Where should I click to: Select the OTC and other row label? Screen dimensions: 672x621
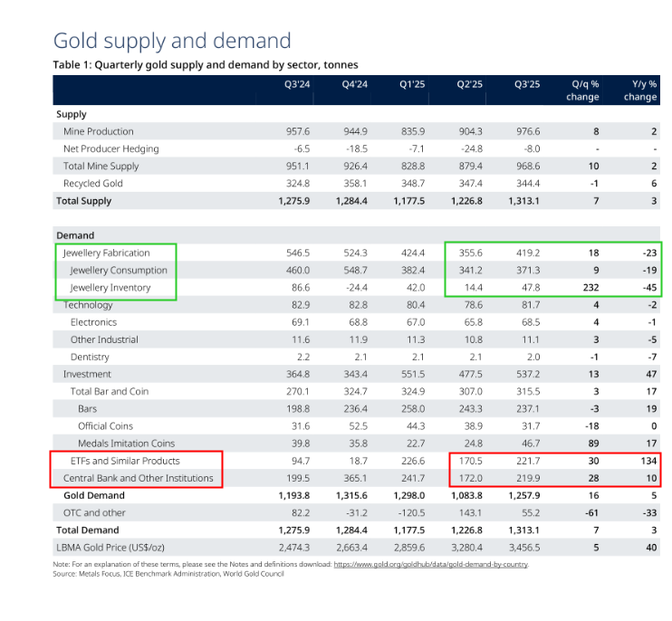[94, 512]
